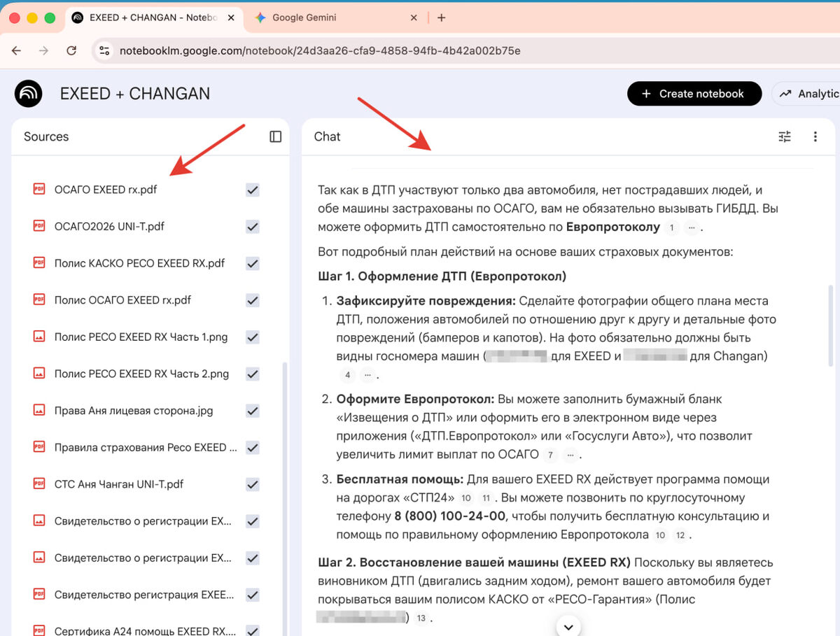Open source ОСАГО EXEED rx.pdf

[x=106, y=189]
